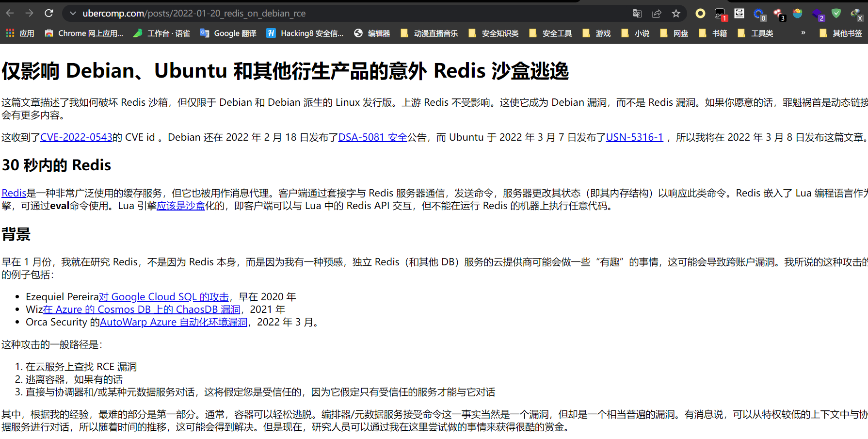Expand the 安全工具 bookmark folder
Screen dimensions: 868x439
coord(550,33)
